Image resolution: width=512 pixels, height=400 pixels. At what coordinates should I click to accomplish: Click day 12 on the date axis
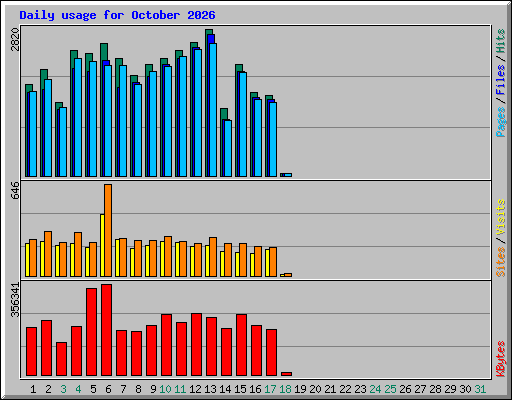(195, 389)
